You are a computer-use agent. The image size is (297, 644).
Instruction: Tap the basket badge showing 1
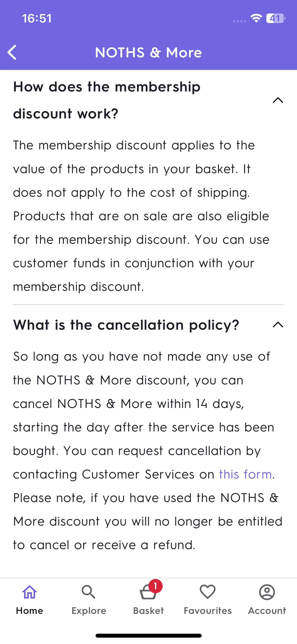tap(155, 586)
